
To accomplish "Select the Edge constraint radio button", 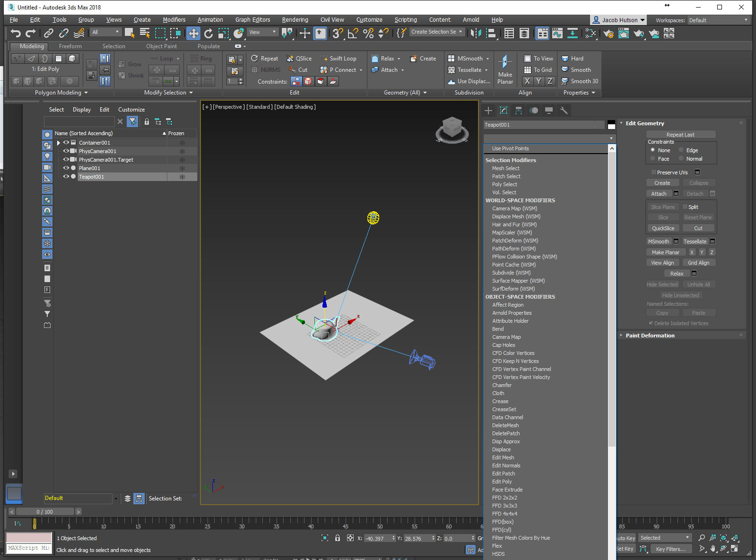I will pos(681,150).
